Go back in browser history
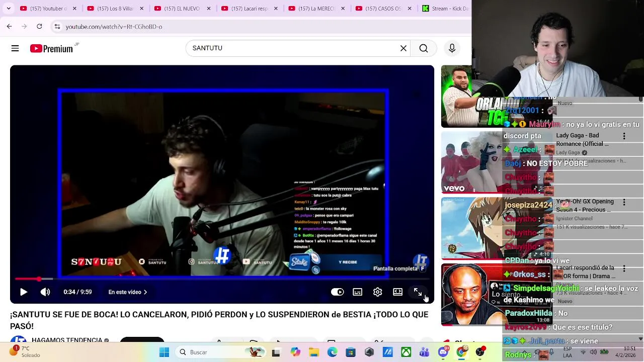 [9, 26]
